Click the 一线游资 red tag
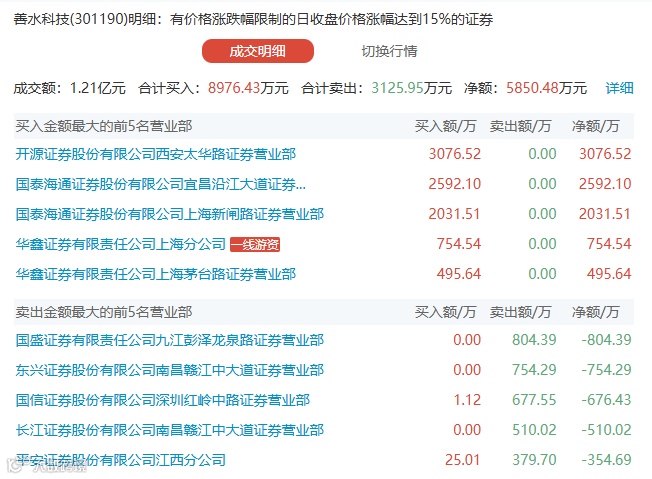The height and width of the screenshot is (479, 652). (x=255, y=244)
